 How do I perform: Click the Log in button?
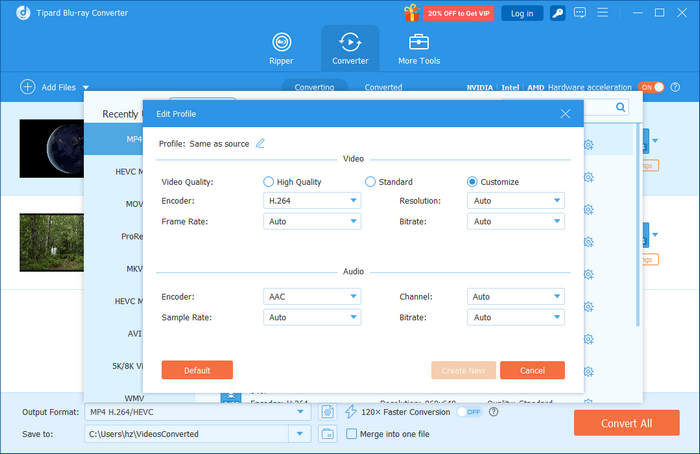pos(522,13)
